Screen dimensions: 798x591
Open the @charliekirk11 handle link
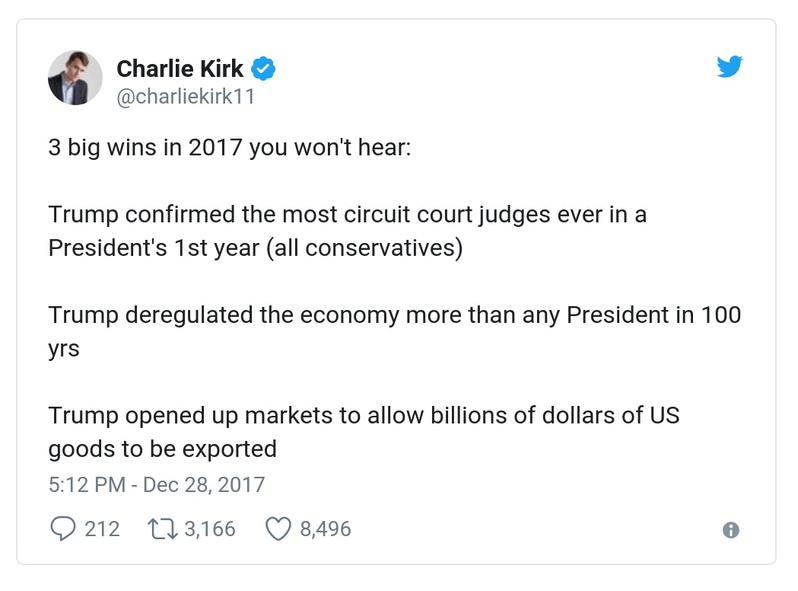tap(187, 99)
